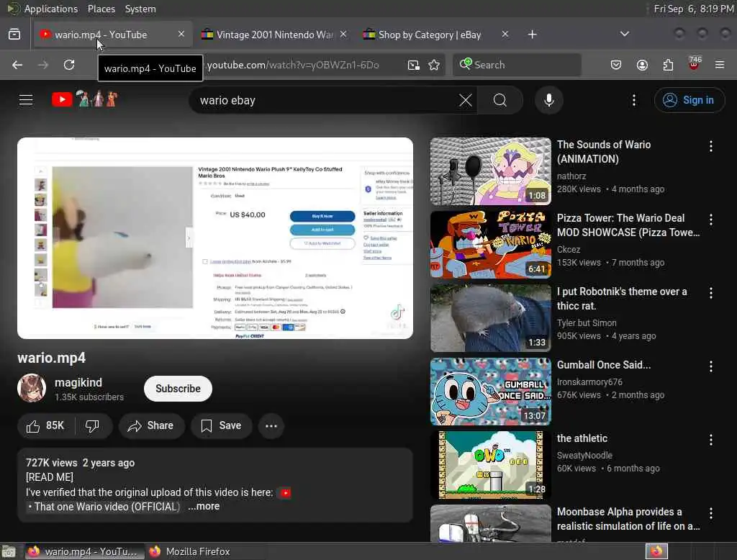Screen dimensions: 737x560
Task: Open 'I put Robotnik's theme' title
Action: click(622, 299)
